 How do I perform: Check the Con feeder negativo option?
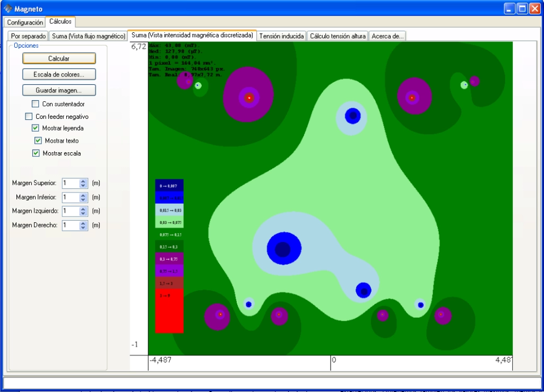(x=29, y=117)
